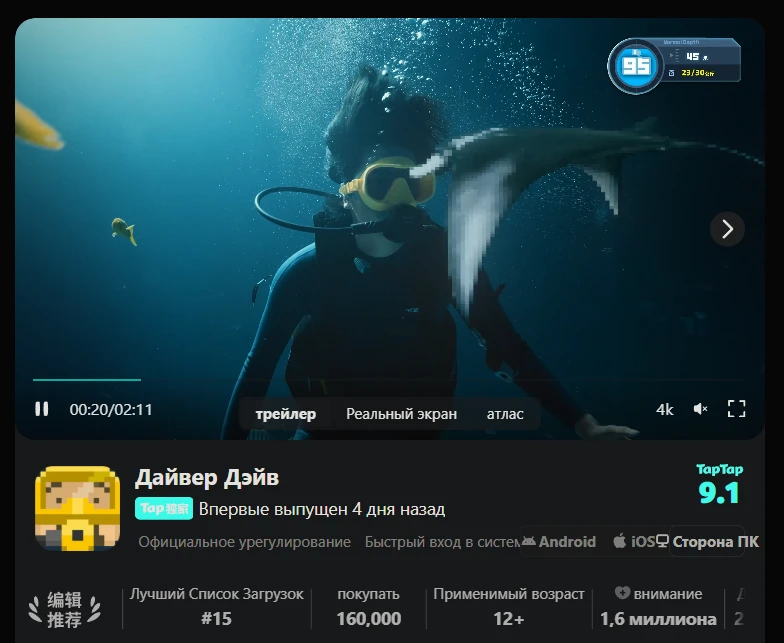Open the Дайвер Дэйв game icon
Image resolution: width=784 pixels, height=643 pixels.
78,508
